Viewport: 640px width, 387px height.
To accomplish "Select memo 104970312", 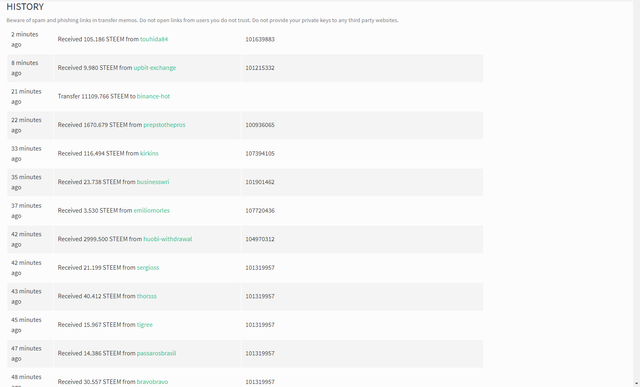I will [260, 239].
